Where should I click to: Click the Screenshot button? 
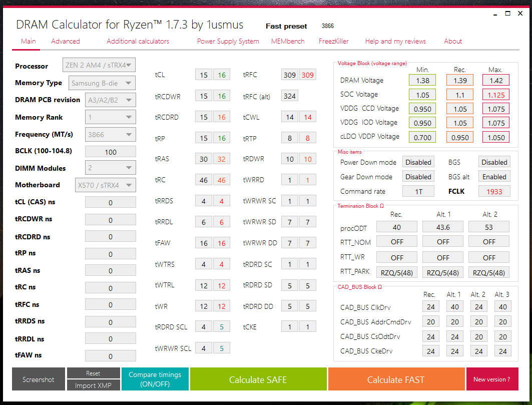pyautogui.click(x=39, y=379)
